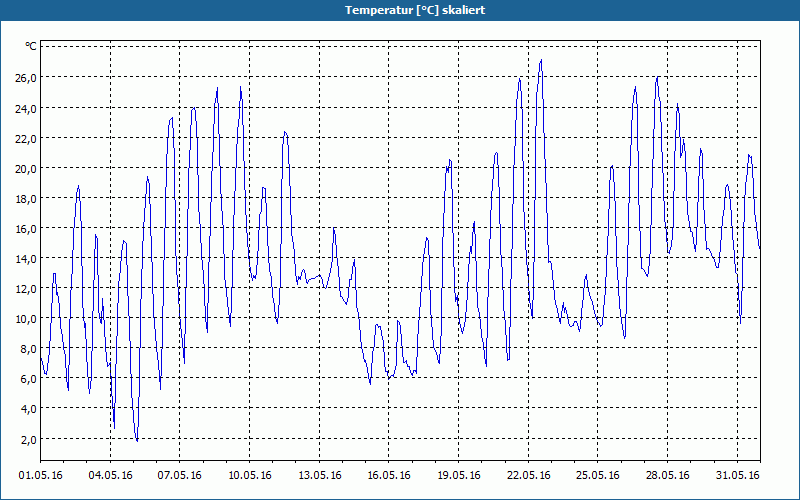Click the 18,0 y-axis label

26,198
